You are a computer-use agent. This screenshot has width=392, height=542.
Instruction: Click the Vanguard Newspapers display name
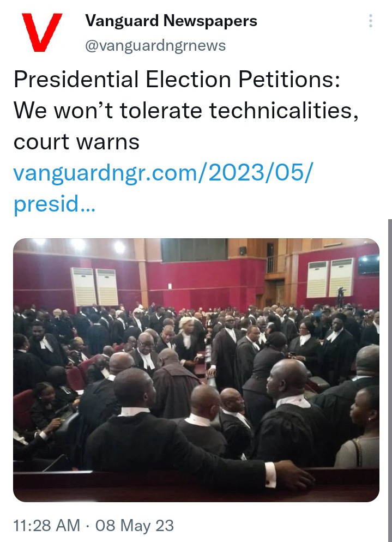[171, 21]
